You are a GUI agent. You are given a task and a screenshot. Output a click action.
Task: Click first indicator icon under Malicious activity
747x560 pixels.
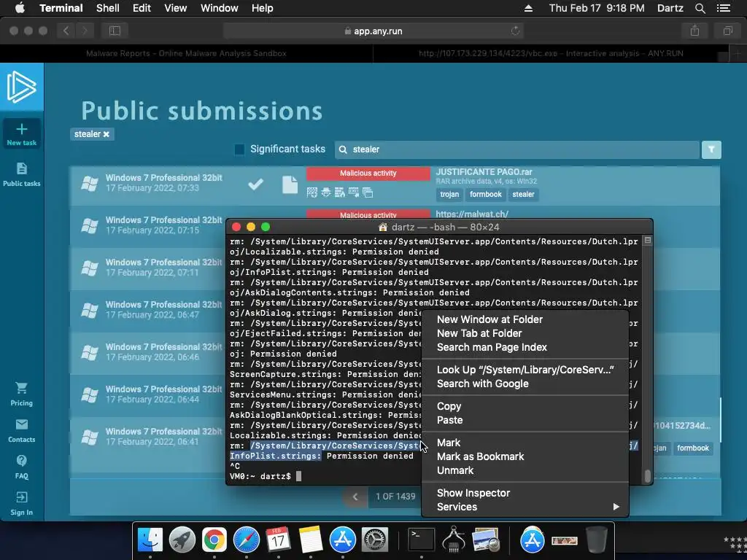pos(312,192)
